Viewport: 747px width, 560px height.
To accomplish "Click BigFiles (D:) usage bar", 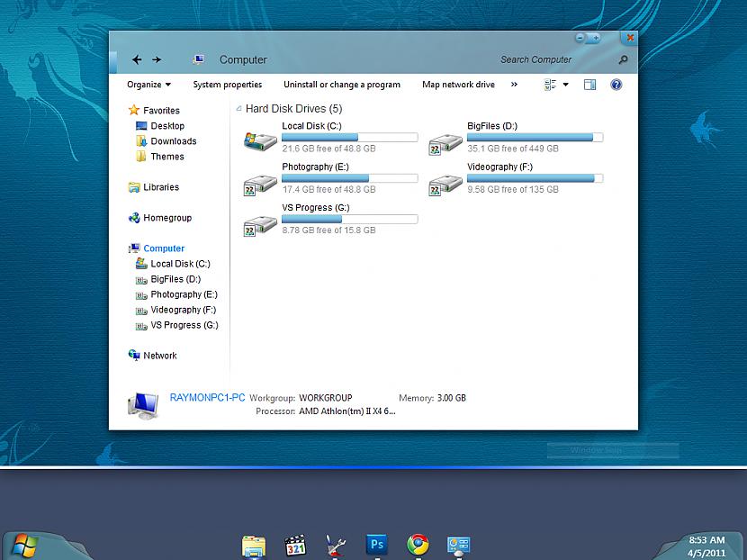I will [x=535, y=137].
